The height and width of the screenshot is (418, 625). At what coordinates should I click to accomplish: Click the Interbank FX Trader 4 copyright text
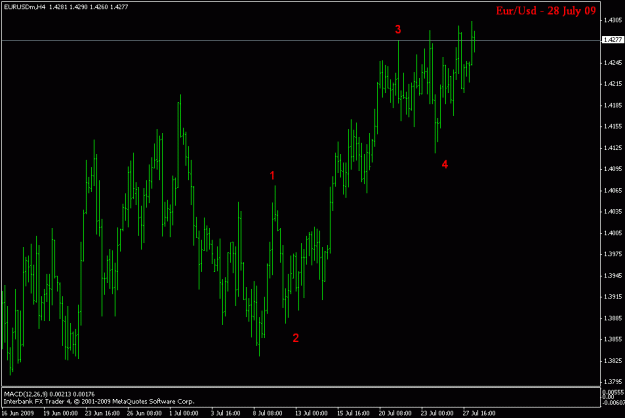click(x=99, y=401)
